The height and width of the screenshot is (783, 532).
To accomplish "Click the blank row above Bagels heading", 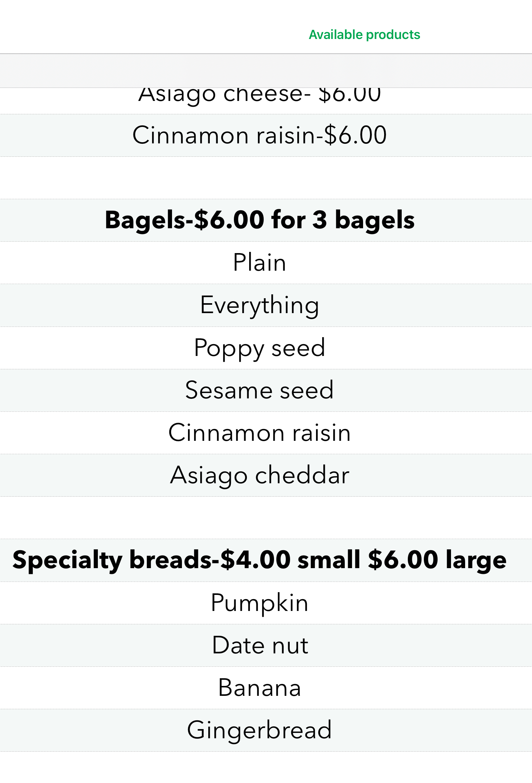I will (260, 178).
